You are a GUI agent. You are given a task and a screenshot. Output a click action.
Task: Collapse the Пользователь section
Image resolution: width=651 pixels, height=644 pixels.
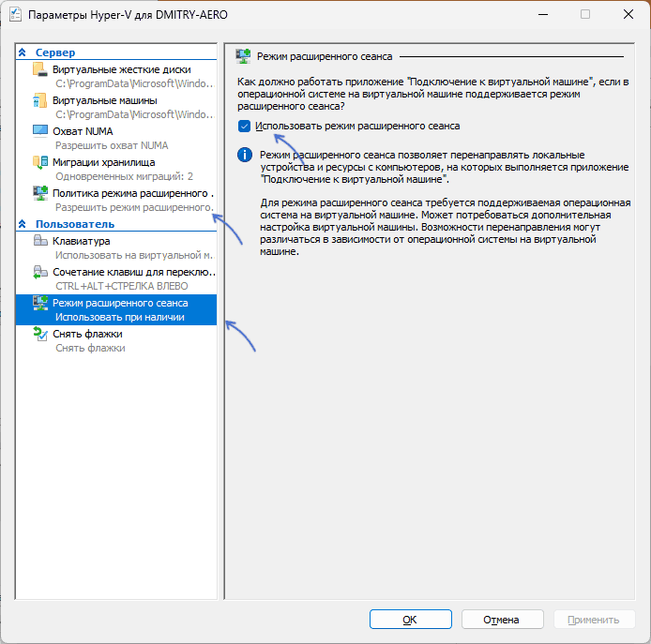23,224
